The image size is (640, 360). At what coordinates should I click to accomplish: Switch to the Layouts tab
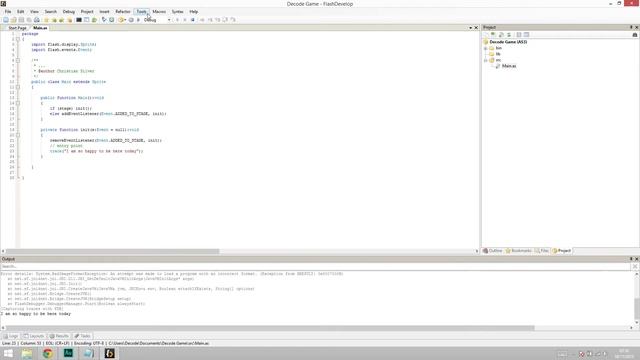tap(33, 336)
